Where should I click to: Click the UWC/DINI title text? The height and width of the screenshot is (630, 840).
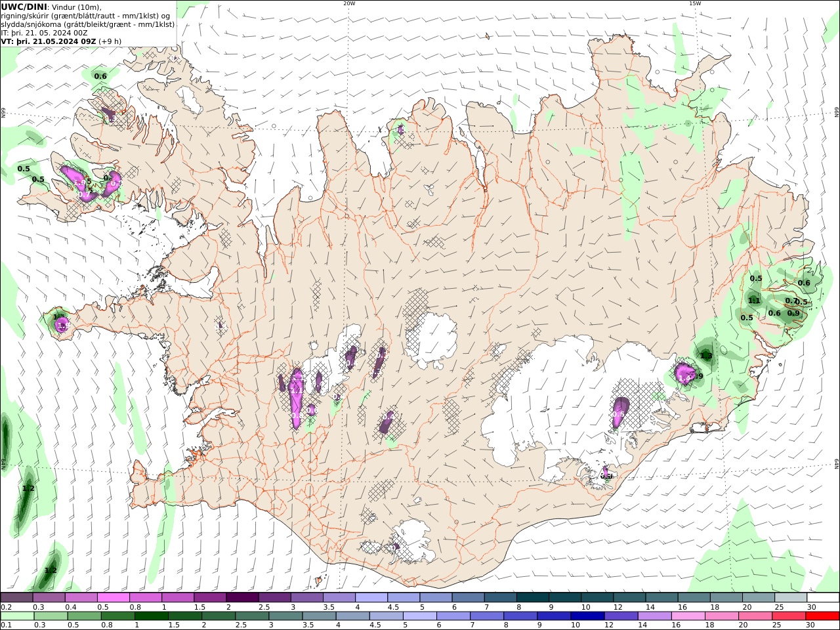[x=24, y=7]
